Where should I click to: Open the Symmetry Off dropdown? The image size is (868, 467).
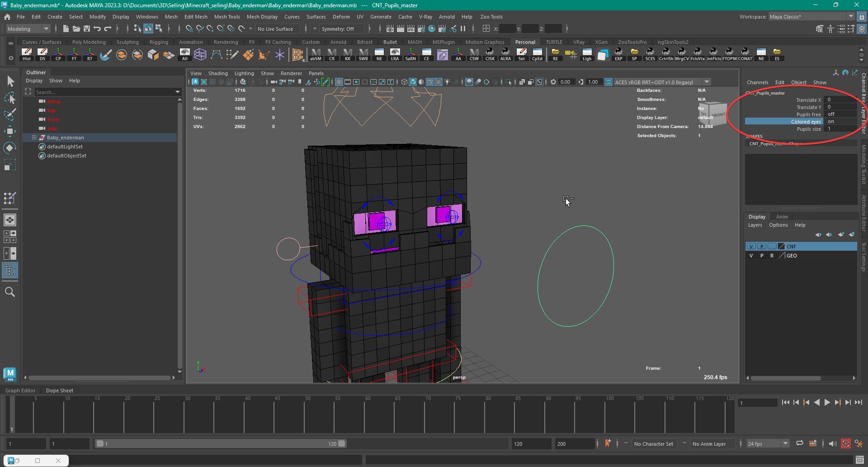342,29
